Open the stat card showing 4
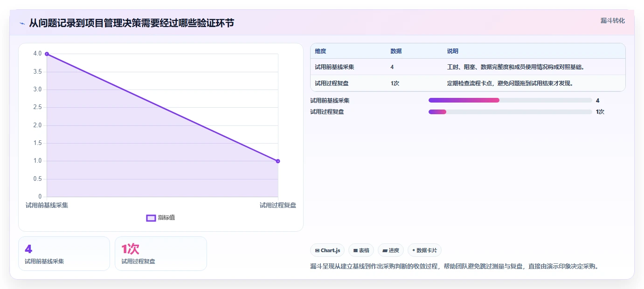 click(64, 254)
